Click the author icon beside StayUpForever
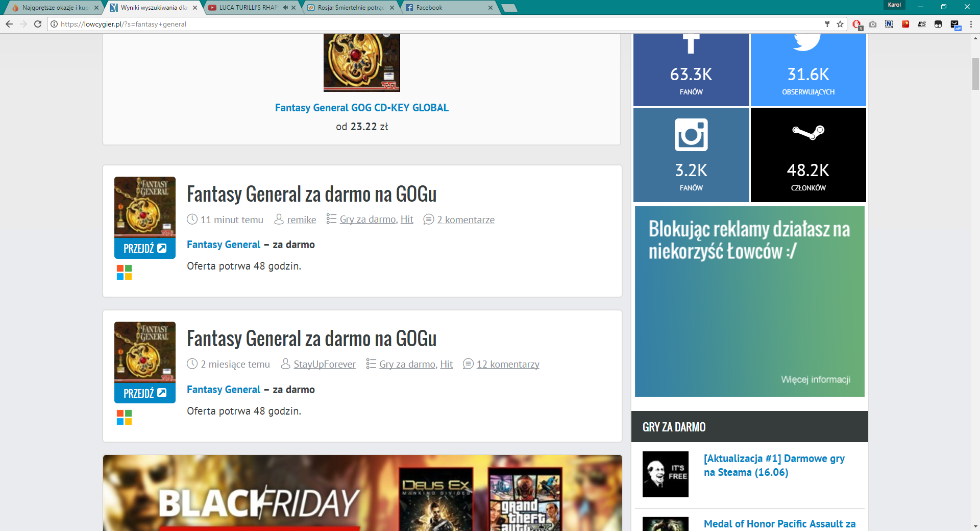This screenshot has width=980, height=531. tap(285, 364)
